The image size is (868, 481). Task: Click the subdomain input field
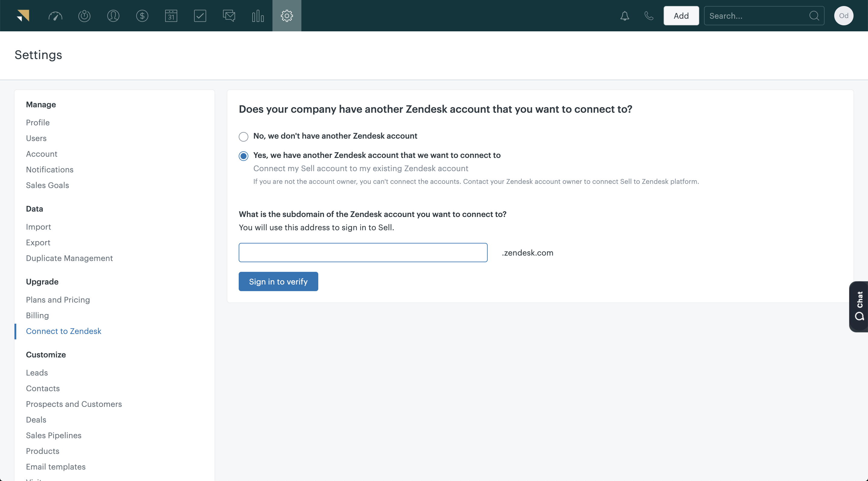pyautogui.click(x=363, y=252)
